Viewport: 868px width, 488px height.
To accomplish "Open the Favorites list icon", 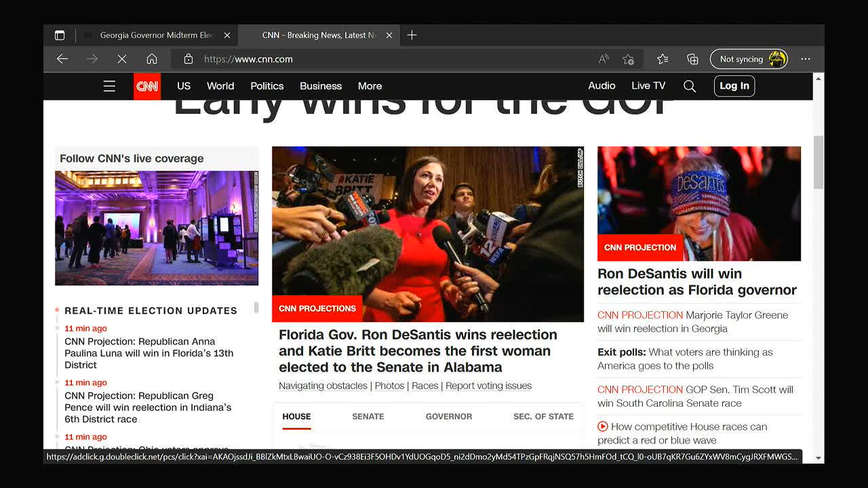I will pyautogui.click(x=663, y=59).
